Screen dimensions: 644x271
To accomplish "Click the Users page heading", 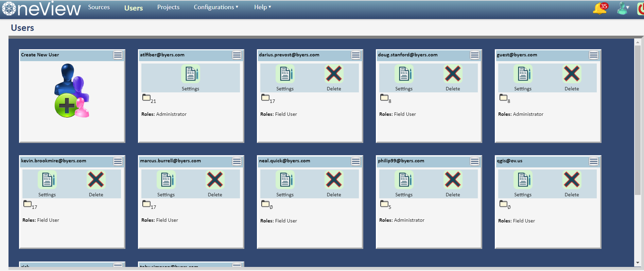I will (22, 28).
